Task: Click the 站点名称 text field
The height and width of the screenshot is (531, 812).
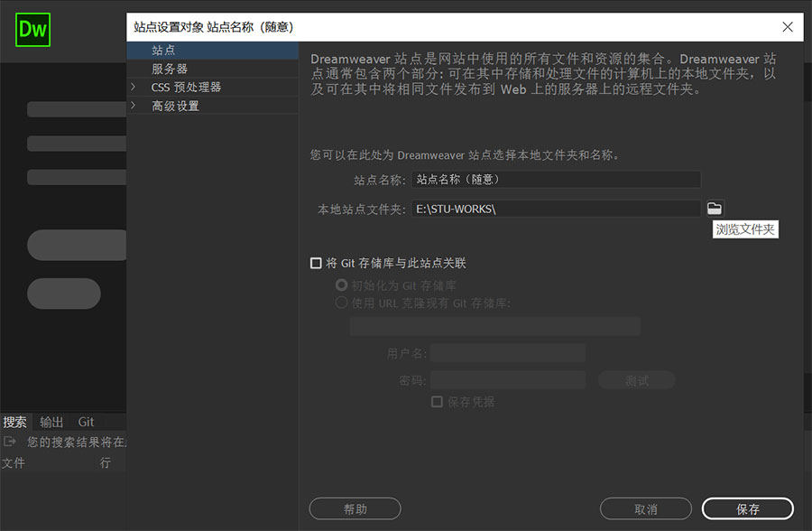Action: pos(556,180)
